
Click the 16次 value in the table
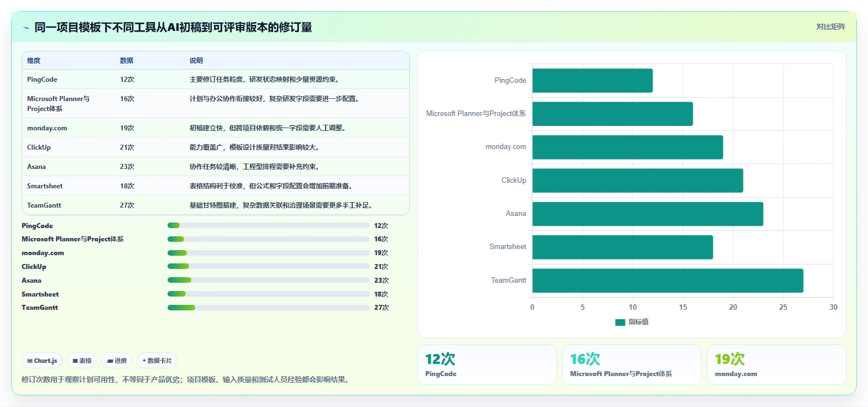pos(127,99)
